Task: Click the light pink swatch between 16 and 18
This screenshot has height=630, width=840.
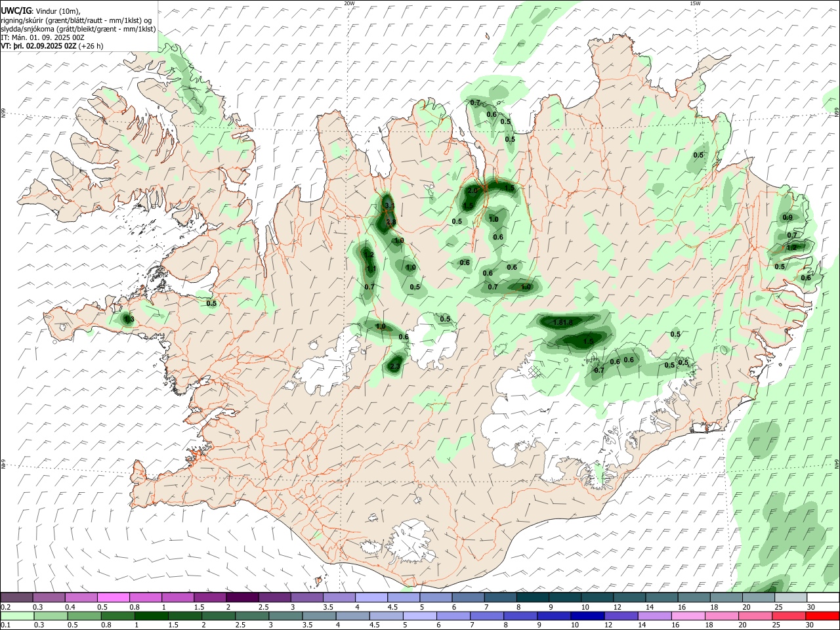Action: point(688,616)
